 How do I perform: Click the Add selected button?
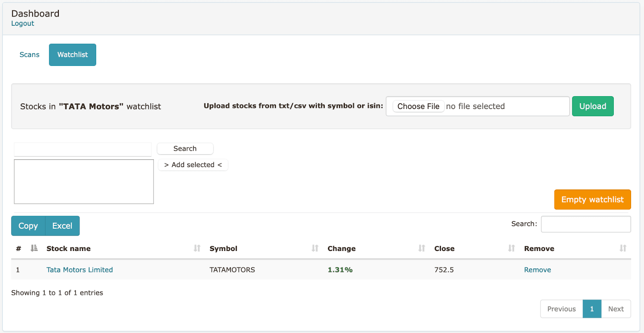[193, 165]
